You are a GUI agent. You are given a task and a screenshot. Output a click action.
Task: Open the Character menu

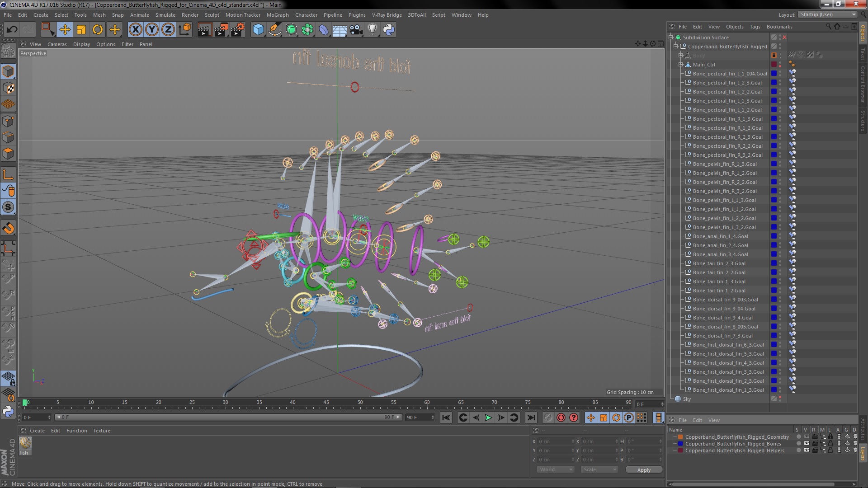click(x=306, y=15)
